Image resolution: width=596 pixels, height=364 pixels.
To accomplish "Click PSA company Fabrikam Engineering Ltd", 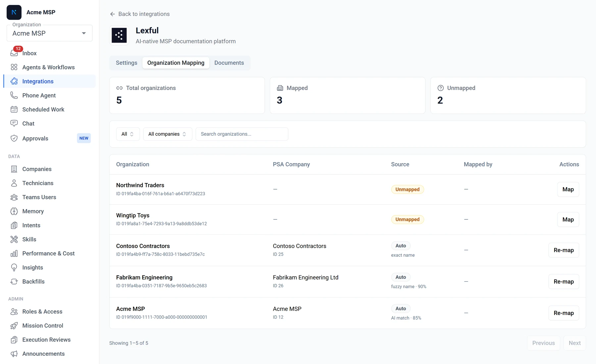I will pyautogui.click(x=306, y=277).
